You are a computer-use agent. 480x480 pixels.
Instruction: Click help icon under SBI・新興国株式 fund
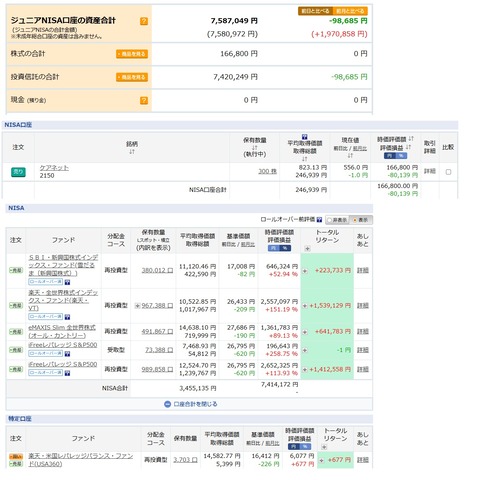[67, 282]
